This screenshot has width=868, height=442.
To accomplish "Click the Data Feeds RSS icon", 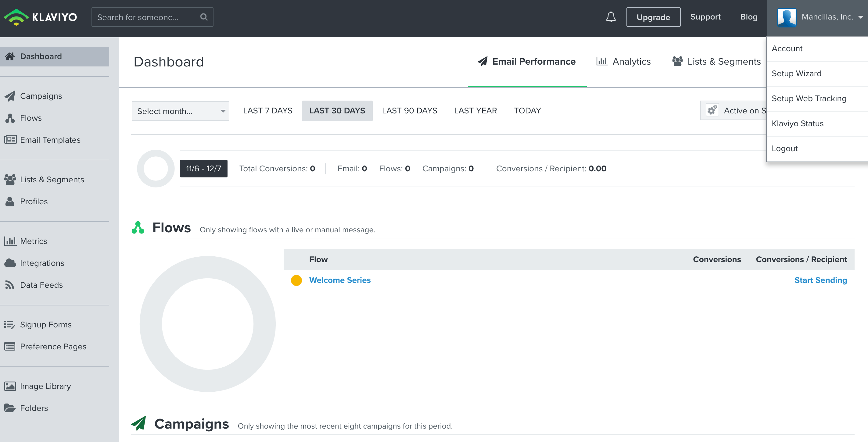I will pos(10,285).
